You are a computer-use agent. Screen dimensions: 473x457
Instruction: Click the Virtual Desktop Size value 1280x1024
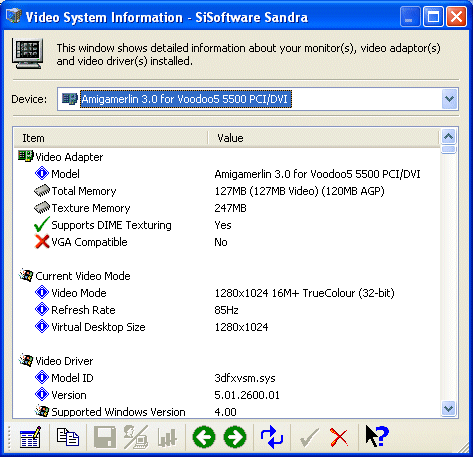pyautogui.click(x=241, y=327)
